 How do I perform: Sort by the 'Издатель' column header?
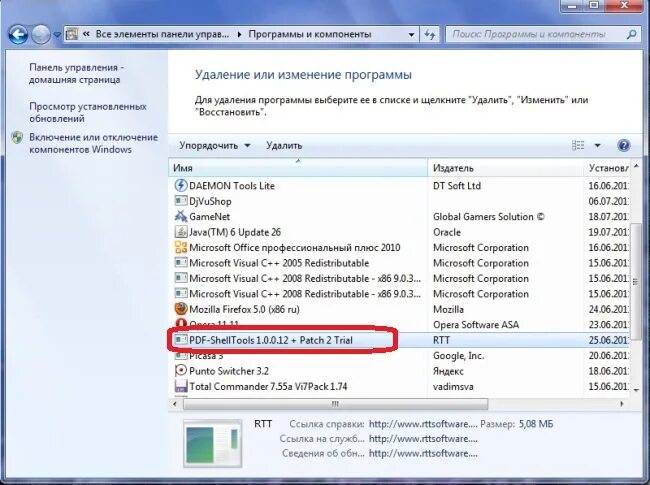click(x=505, y=168)
